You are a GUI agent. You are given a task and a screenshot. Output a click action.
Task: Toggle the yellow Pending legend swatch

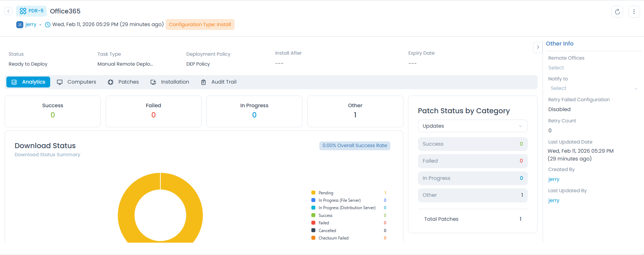pyautogui.click(x=313, y=193)
